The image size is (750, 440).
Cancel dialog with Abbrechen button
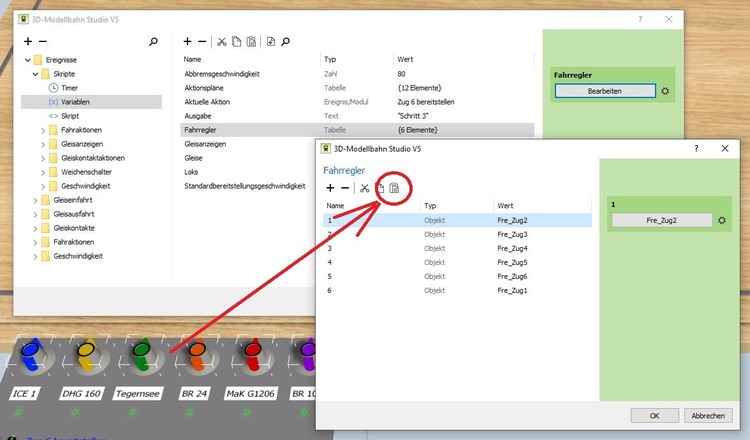coord(708,416)
